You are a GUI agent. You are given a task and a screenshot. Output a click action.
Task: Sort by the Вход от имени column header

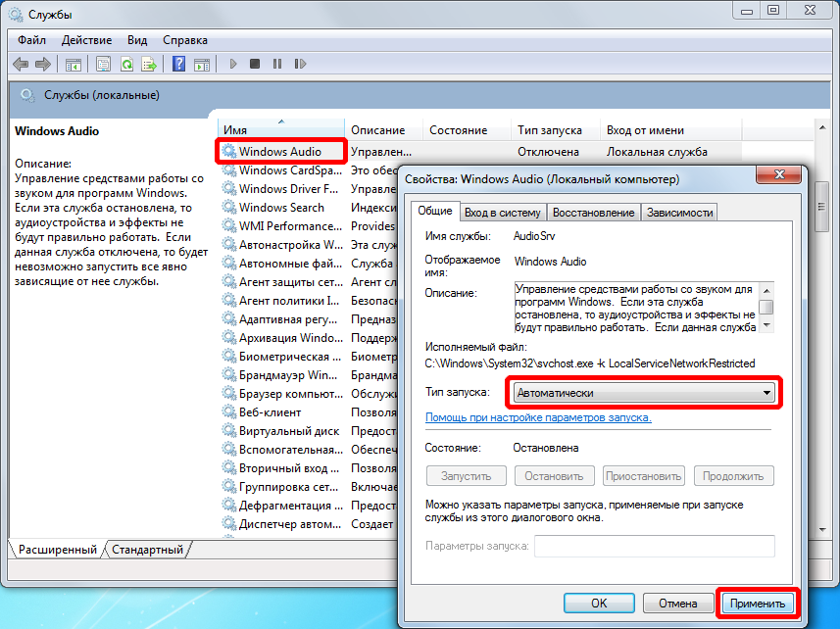point(670,130)
